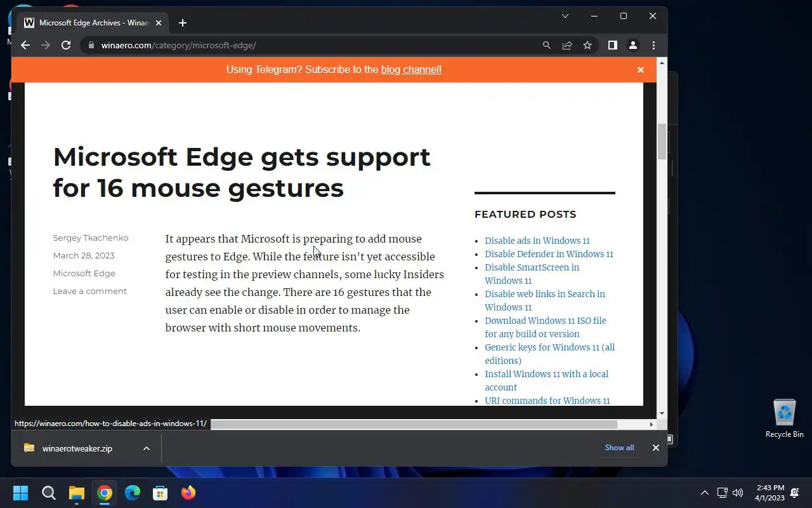The image size is (812, 508).
Task: Click Leave a comment
Action: click(90, 291)
